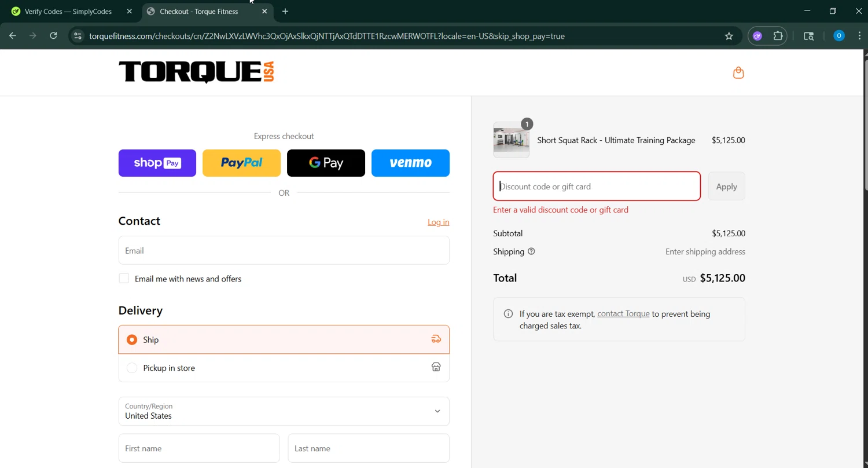Pay with PayPal express checkout

click(x=241, y=163)
